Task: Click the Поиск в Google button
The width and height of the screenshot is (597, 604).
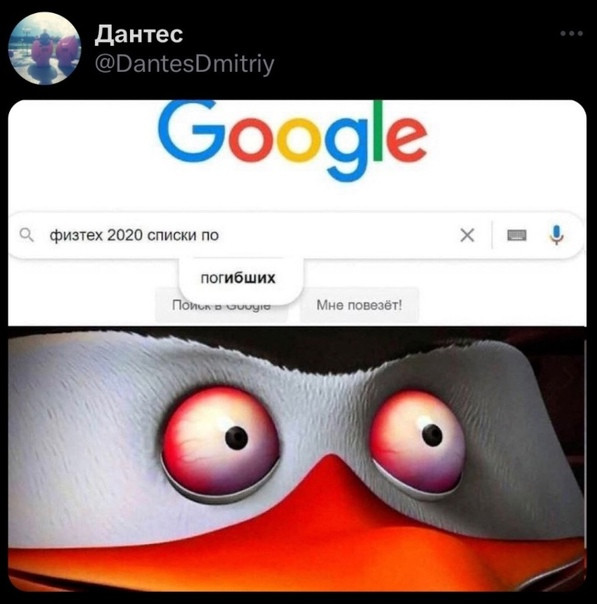Action: pos(221,306)
